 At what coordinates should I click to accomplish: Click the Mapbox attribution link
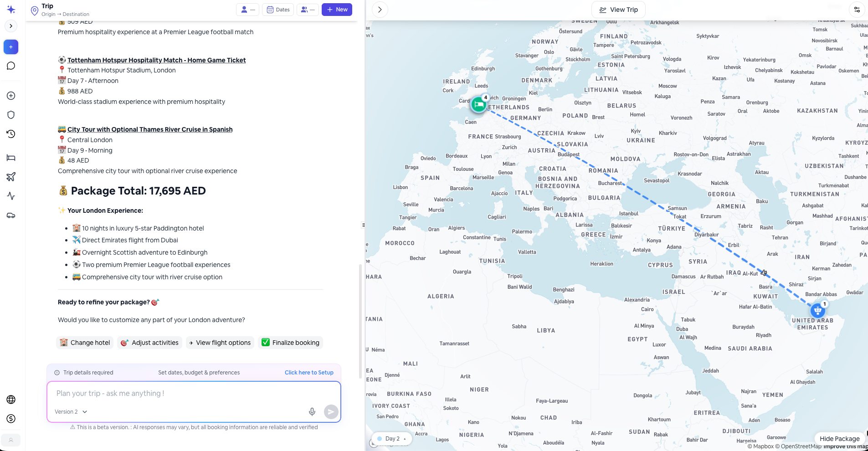760,446
